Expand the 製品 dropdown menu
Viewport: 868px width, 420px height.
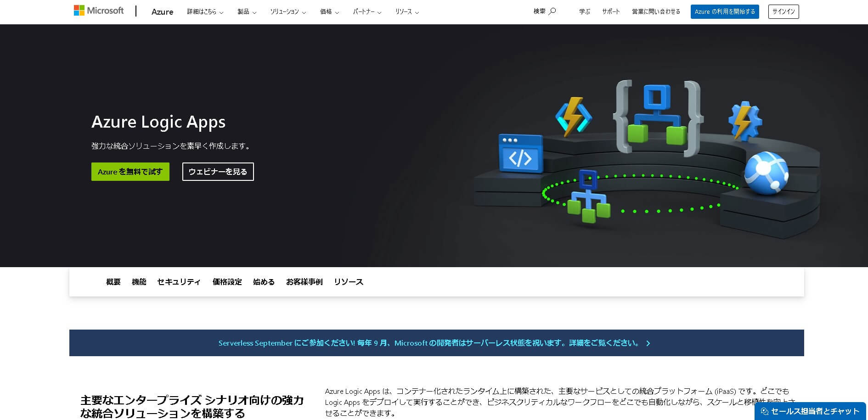(x=247, y=11)
